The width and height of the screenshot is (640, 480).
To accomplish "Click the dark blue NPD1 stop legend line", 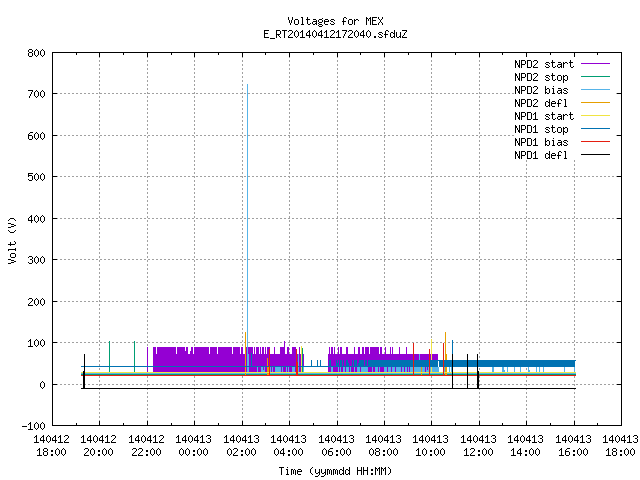I will [x=595, y=129].
